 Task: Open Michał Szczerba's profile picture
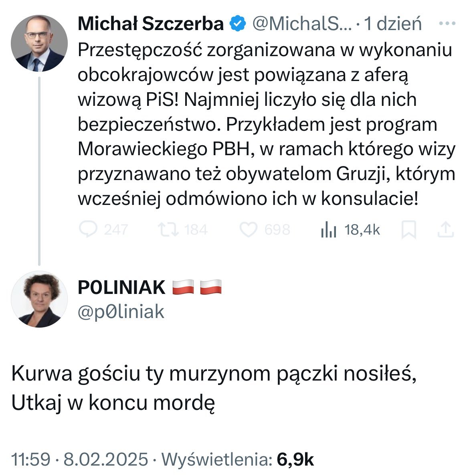39,44
